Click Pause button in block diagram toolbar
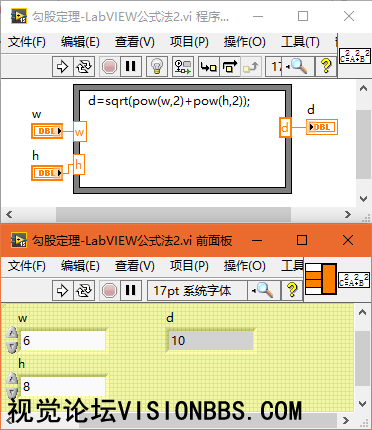Viewport: 372px width, 430px height. 130,67
